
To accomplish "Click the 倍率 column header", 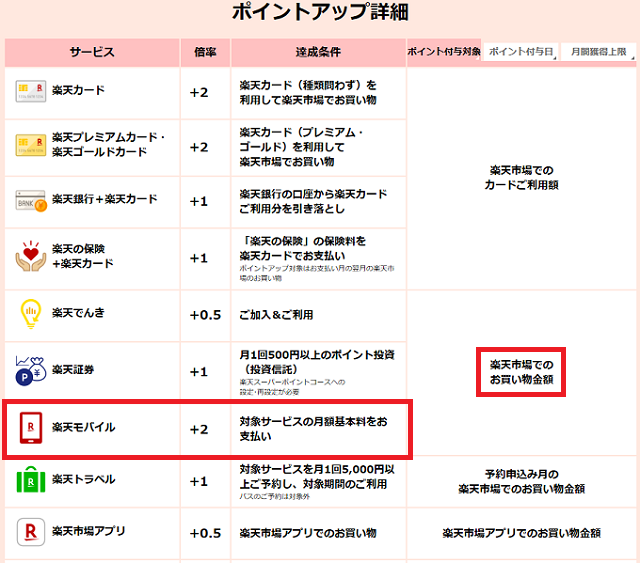I will [x=205, y=52].
